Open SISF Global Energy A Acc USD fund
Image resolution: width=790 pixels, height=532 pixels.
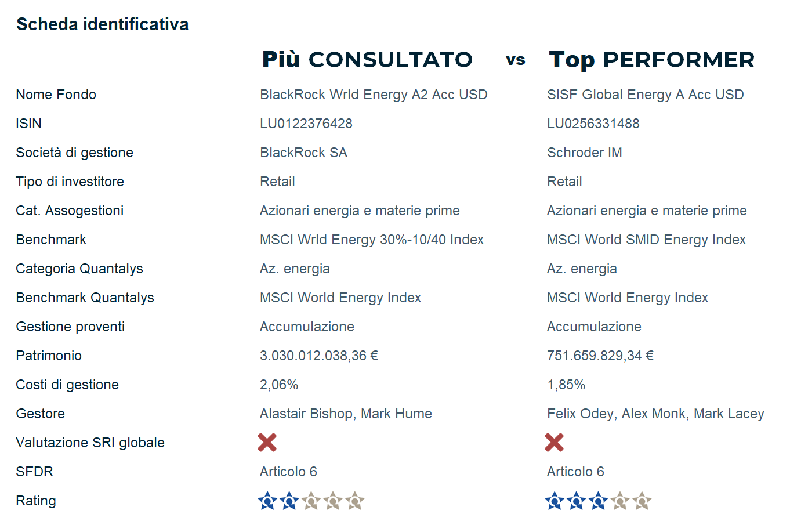coord(645,95)
